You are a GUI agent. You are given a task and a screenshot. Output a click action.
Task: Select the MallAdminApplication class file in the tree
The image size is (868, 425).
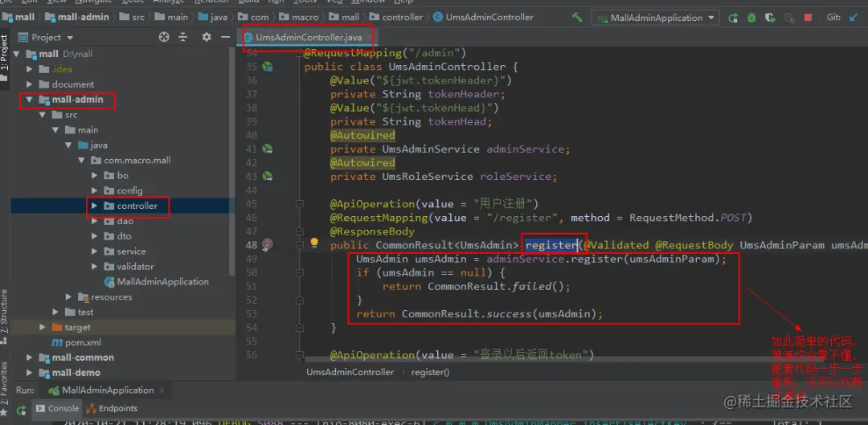coord(156,282)
